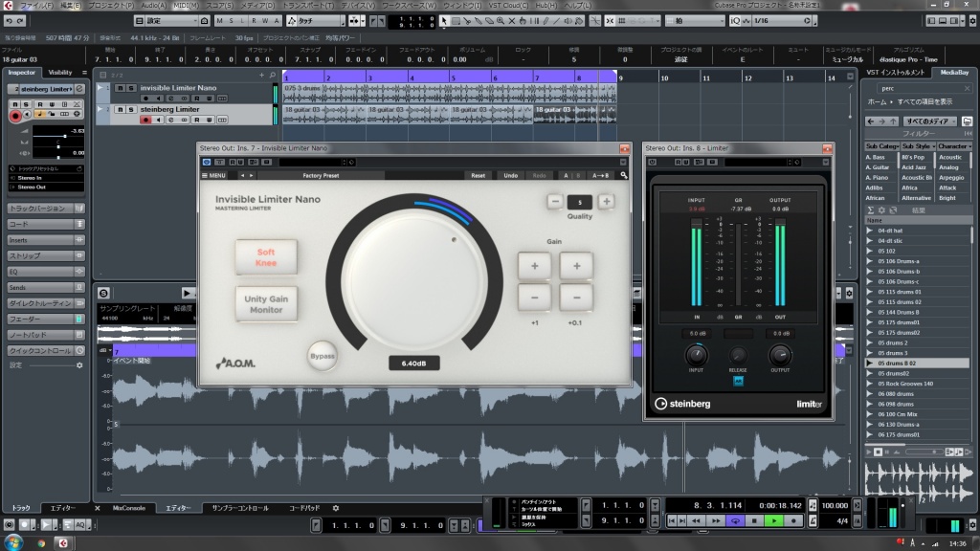The width and height of the screenshot is (980, 551).
Task: Expand the ノートパッド section in Inspector
Action: pos(46,335)
